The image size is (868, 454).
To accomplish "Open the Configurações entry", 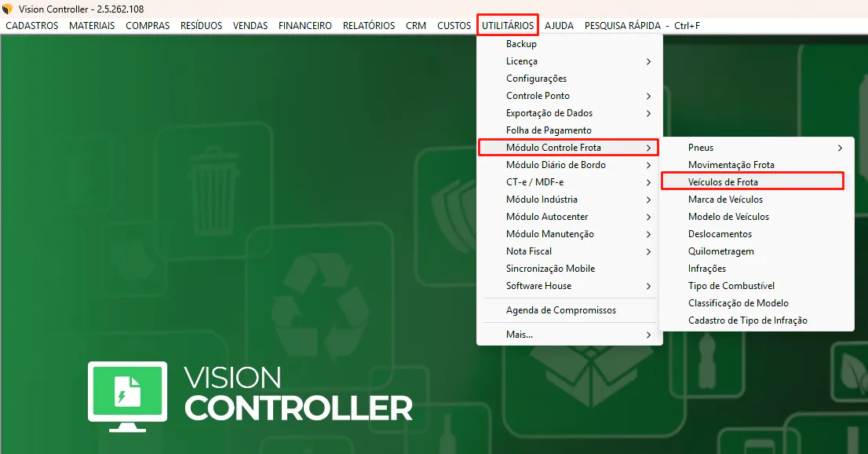I will point(570,79).
